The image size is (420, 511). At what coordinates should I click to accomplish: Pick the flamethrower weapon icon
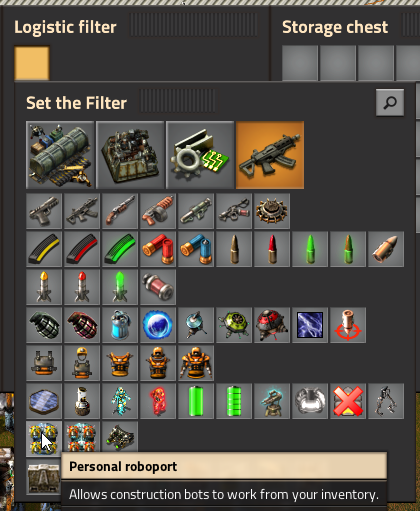click(234, 211)
